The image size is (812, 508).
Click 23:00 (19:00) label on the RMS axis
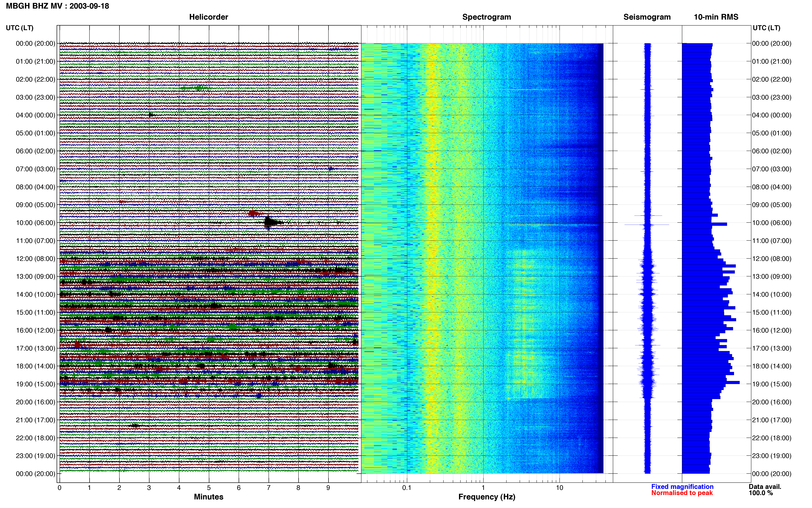[x=772, y=456]
